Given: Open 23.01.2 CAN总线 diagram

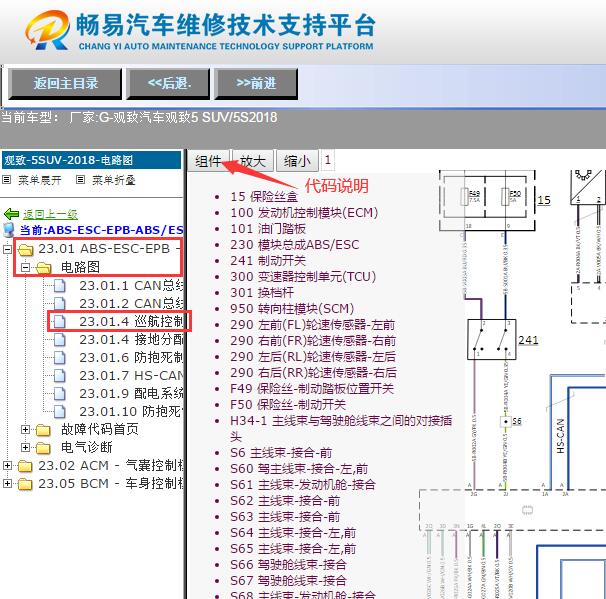Looking at the screenshot, I should pos(131,304).
